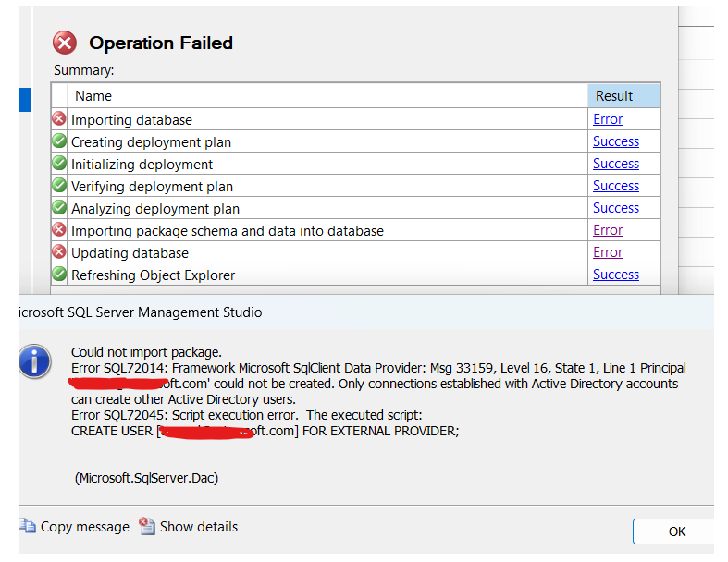Viewport: 728px width, 562px height.
Task: Open Success link for Creating deployment plan
Action: 616,141
